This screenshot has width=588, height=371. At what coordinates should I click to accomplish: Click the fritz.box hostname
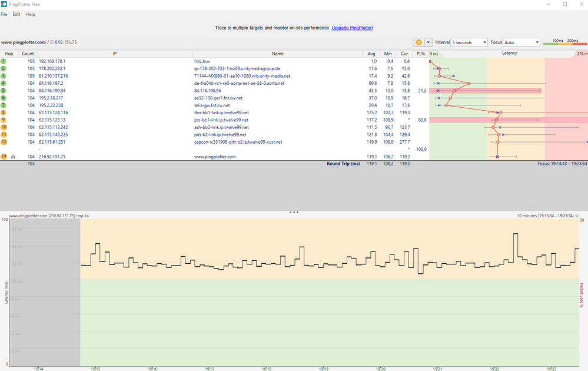point(202,61)
